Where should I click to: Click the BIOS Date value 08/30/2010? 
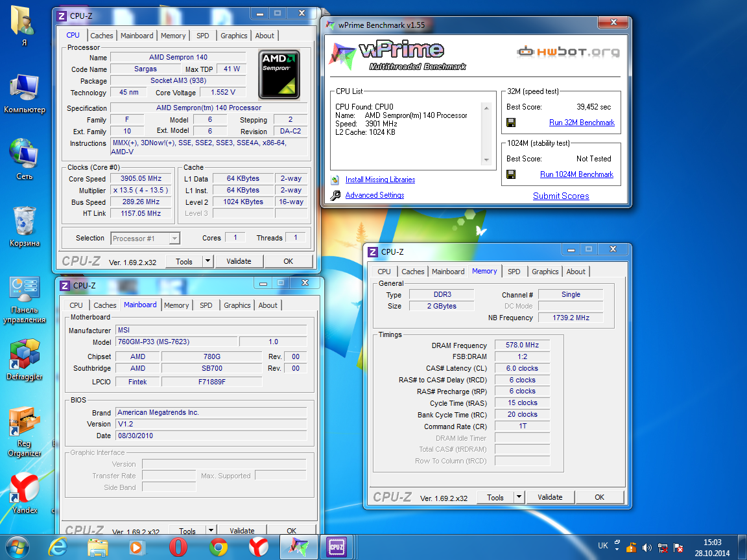tap(211, 436)
